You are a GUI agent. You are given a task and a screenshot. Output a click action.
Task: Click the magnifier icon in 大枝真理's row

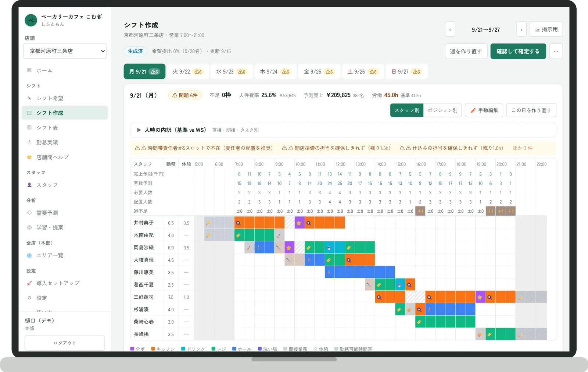coord(349,260)
